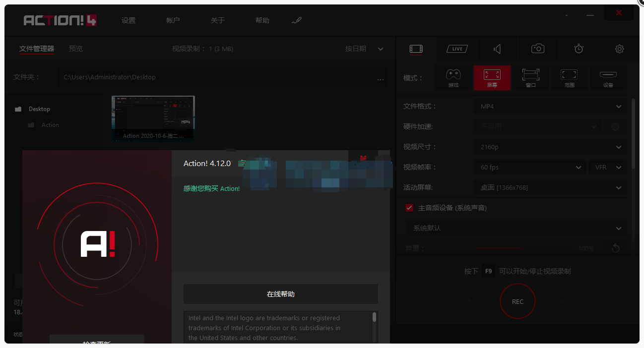This screenshot has height=348, width=644.
Task: Click the wrench icon in top menu bar
Action: pyautogui.click(x=297, y=20)
